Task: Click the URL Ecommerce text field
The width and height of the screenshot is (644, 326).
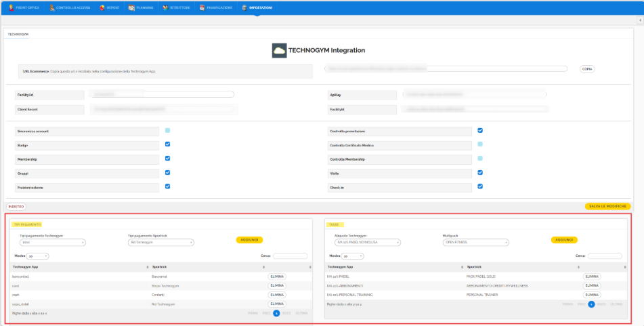Action: [x=446, y=69]
